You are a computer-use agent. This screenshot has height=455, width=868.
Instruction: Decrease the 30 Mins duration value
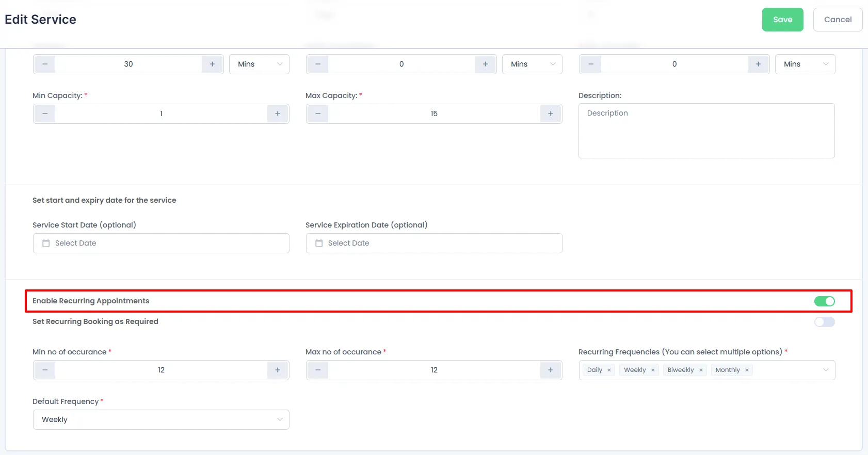tap(45, 64)
